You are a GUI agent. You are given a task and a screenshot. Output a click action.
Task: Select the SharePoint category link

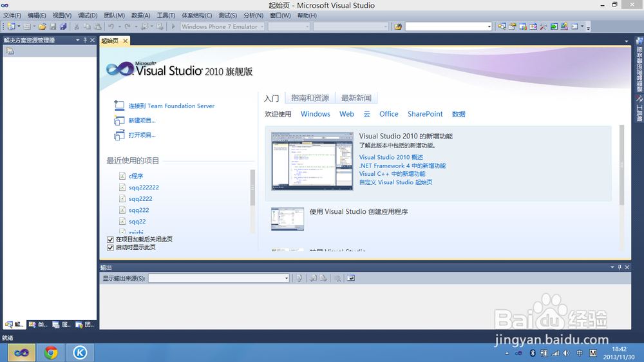coord(425,114)
